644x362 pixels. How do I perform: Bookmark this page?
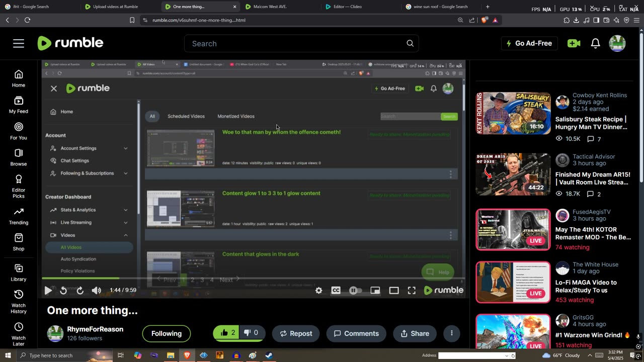click(x=132, y=20)
